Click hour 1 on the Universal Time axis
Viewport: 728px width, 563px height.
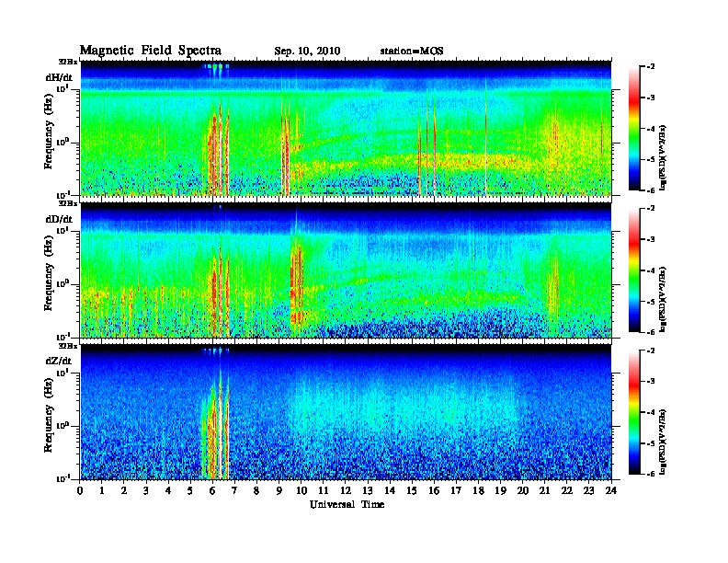click(x=102, y=491)
